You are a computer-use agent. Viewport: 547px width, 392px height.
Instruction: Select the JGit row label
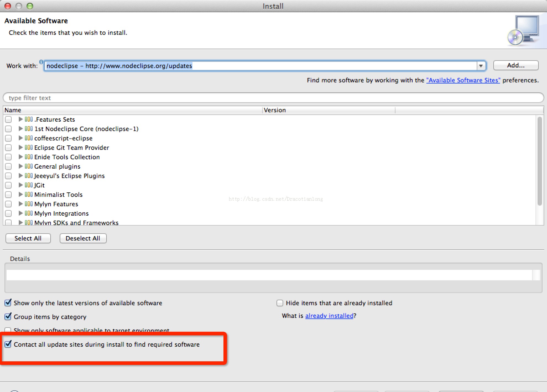click(39, 185)
